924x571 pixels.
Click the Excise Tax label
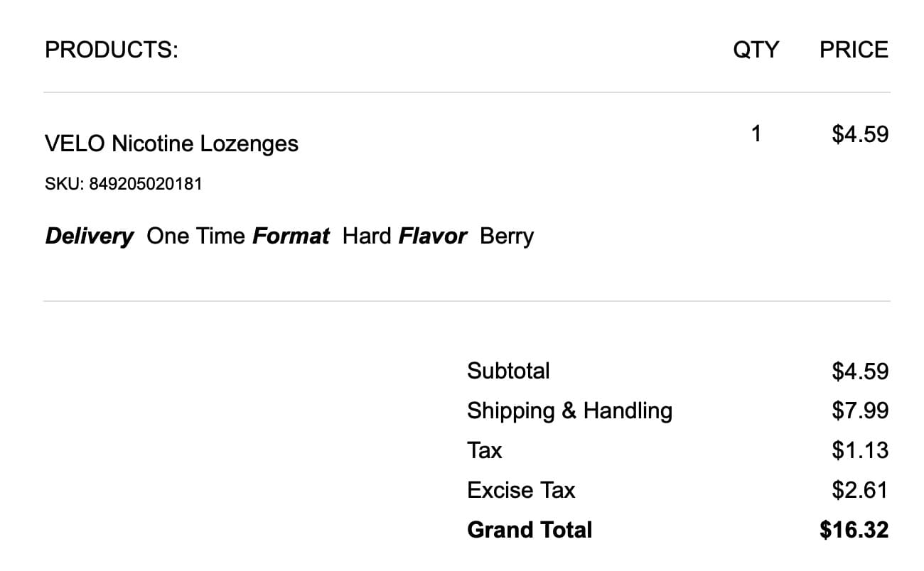521,490
